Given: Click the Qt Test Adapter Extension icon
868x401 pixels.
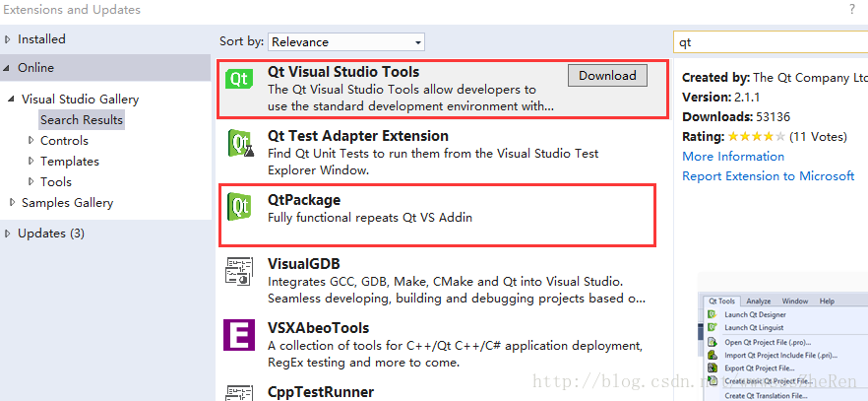Looking at the screenshot, I should point(240,144).
